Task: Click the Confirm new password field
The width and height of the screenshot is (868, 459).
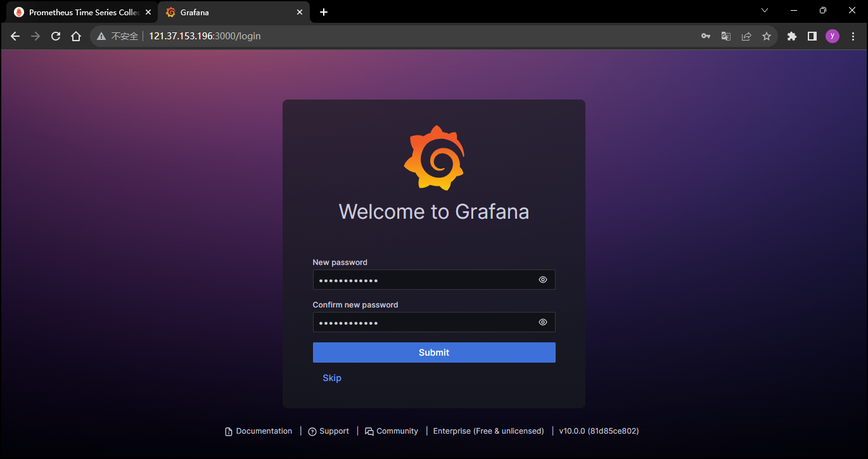Action: [x=434, y=322]
